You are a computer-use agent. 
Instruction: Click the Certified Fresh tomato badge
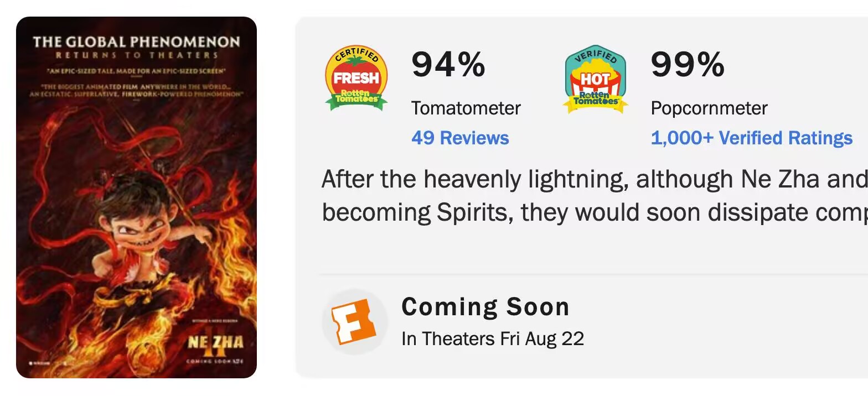(x=356, y=78)
